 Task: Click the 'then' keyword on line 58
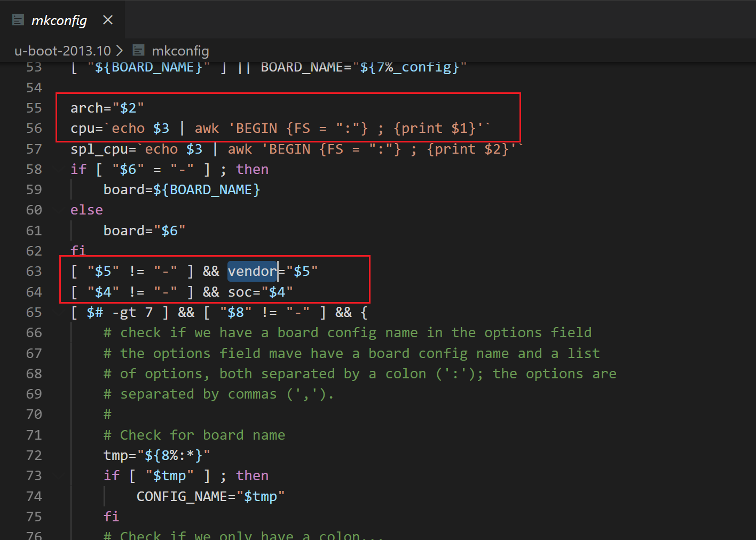point(253,170)
